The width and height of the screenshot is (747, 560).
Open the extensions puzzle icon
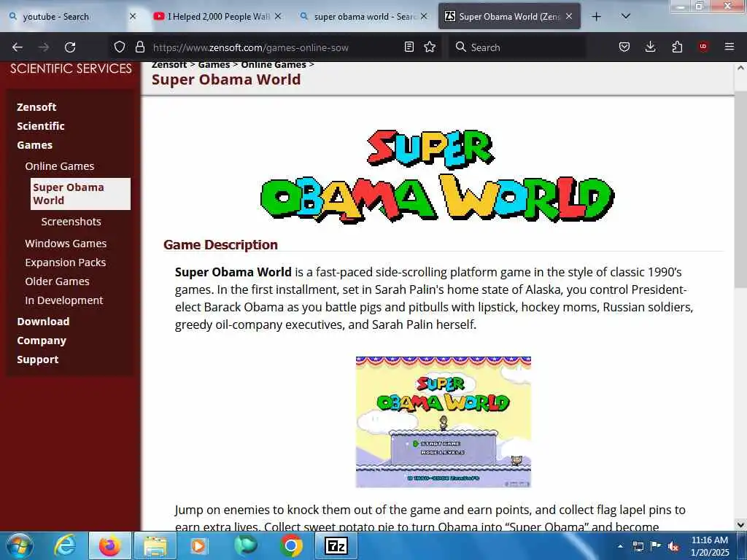[x=677, y=47]
